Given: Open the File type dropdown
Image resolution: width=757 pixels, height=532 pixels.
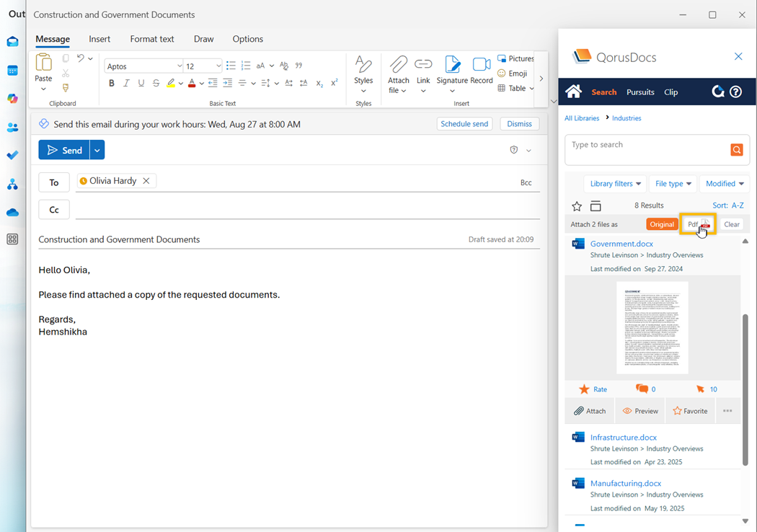Looking at the screenshot, I should (x=673, y=184).
